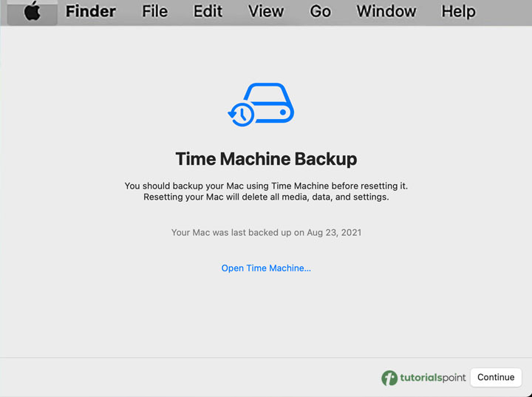Open the View menu
The image size is (532, 397).
coord(265,12)
